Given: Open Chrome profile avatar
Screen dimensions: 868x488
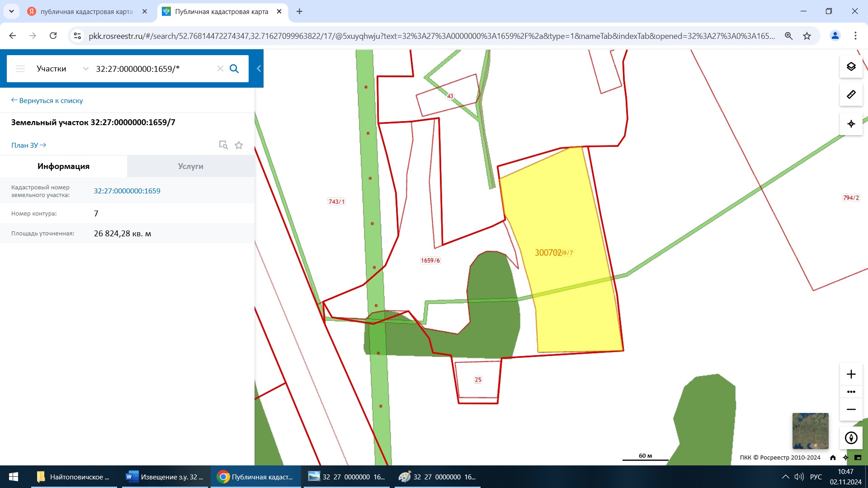Looking at the screenshot, I should (x=835, y=36).
